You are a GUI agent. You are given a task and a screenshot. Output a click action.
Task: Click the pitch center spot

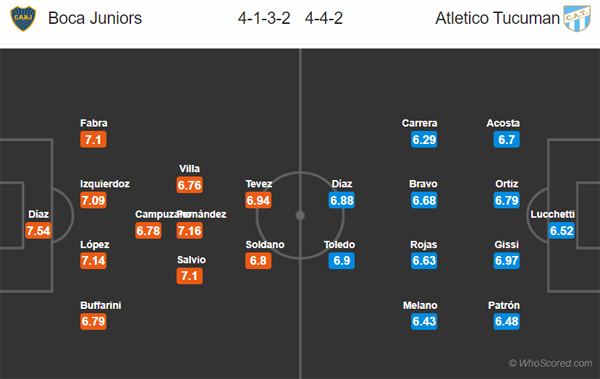[x=300, y=216]
